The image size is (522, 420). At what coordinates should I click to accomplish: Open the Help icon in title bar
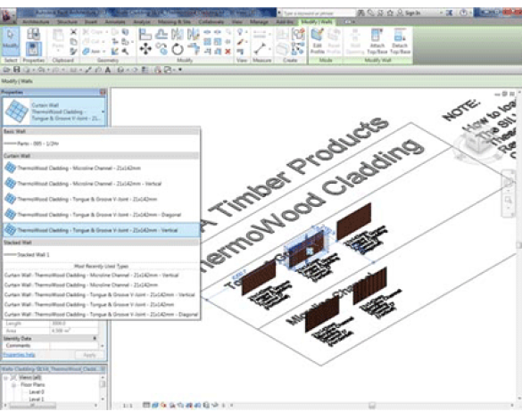tap(463, 12)
